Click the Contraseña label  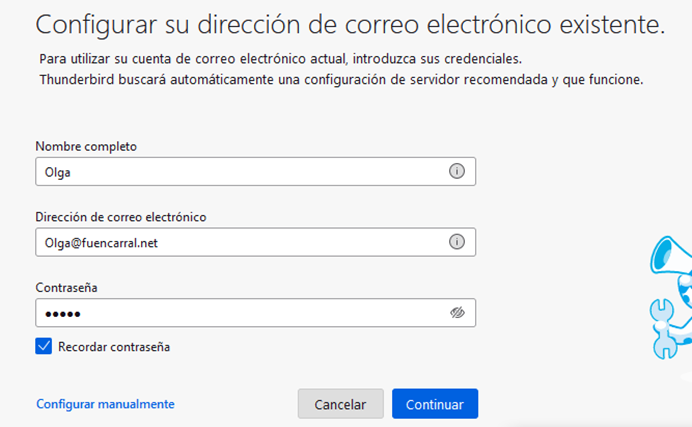click(66, 288)
